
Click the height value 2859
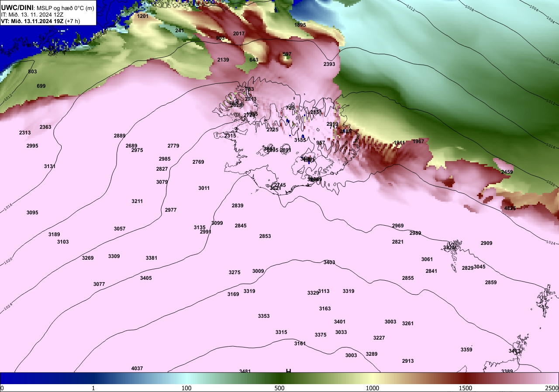(x=491, y=282)
